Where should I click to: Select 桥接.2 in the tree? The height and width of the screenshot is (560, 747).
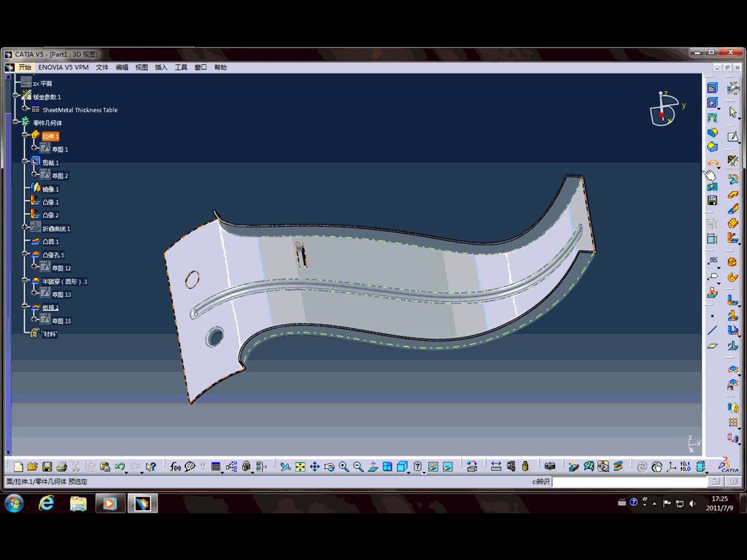pos(50,308)
